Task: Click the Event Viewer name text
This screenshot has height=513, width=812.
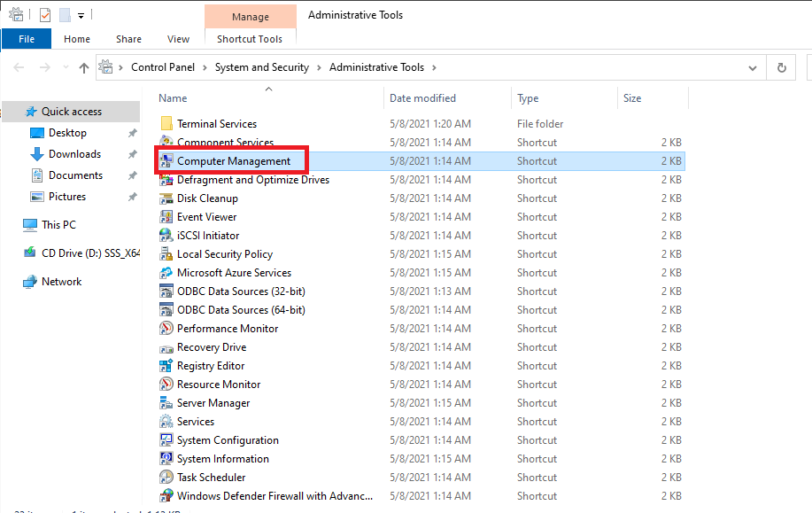Action: (x=206, y=216)
